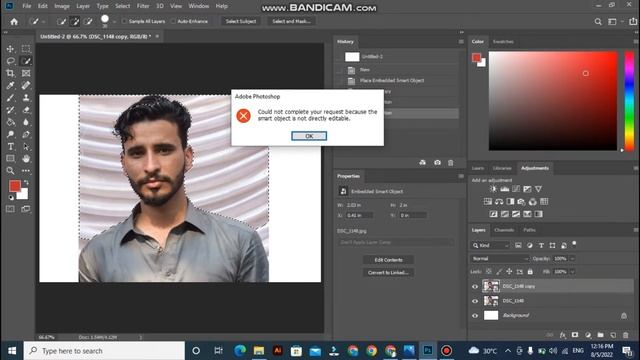The height and width of the screenshot is (360, 640).
Task: Pick a color in the Color panel field
Action: pos(553,101)
